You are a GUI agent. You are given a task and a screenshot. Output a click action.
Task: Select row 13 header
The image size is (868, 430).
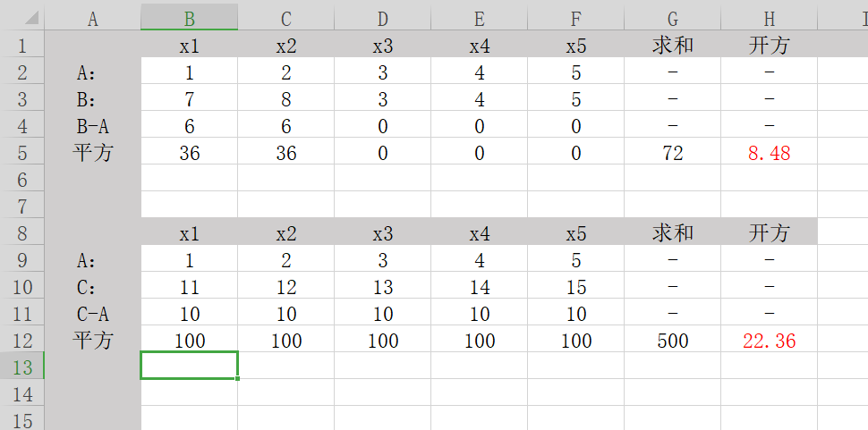click(22, 366)
